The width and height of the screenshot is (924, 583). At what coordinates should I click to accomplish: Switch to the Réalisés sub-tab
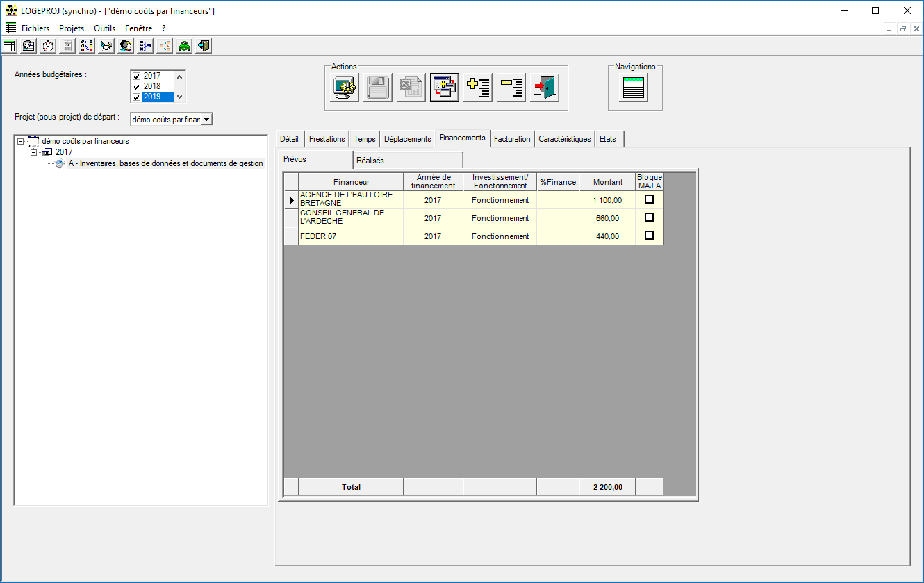pos(408,161)
